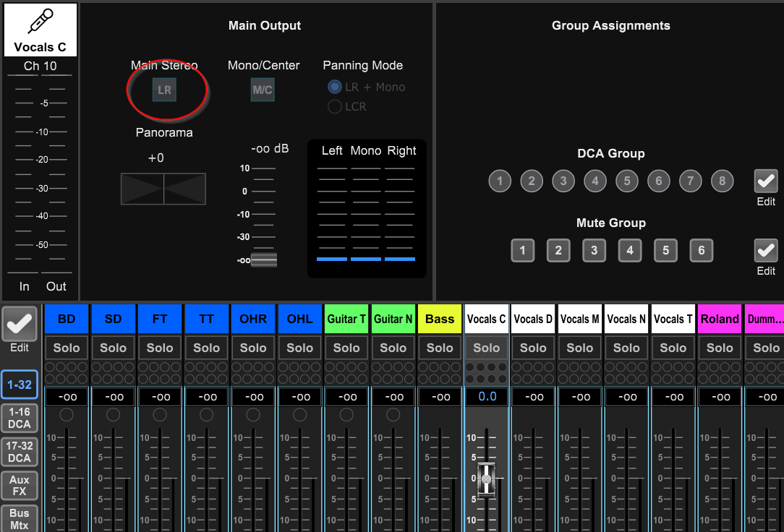784x532 pixels.
Task: Click the BD -oo level field
Action: pyautogui.click(x=67, y=397)
